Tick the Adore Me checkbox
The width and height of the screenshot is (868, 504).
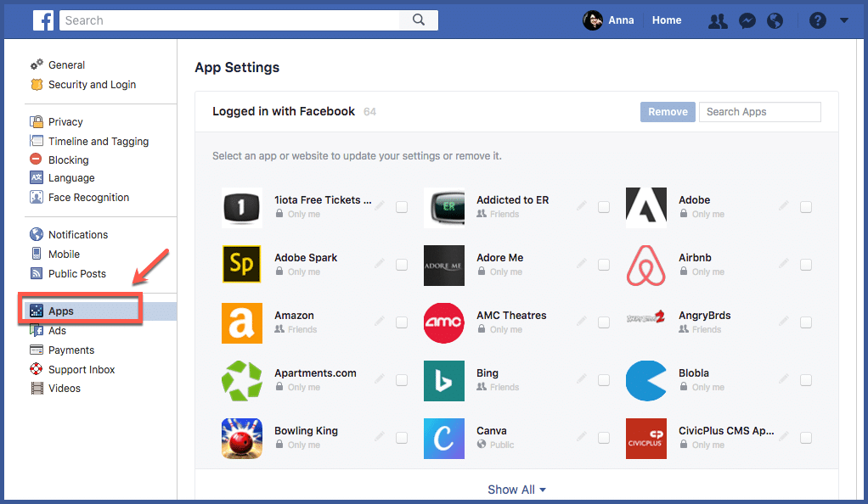(604, 265)
